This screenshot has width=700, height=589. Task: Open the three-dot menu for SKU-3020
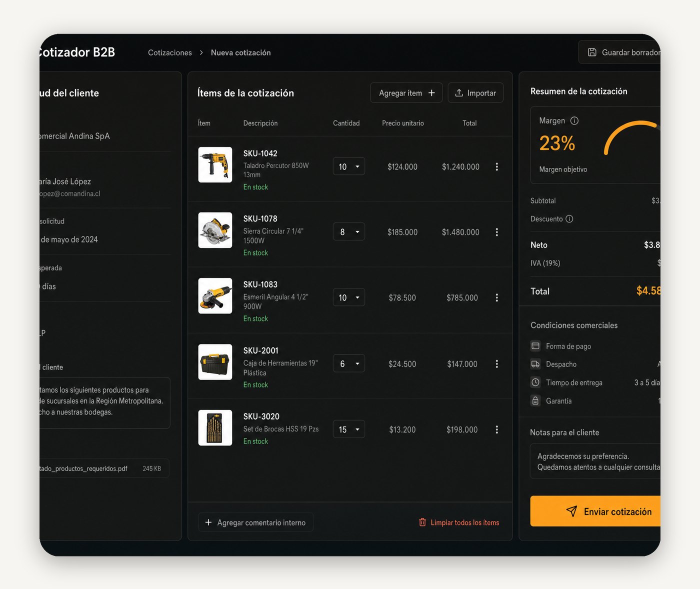pyautogui.click(x=496, y=429)
